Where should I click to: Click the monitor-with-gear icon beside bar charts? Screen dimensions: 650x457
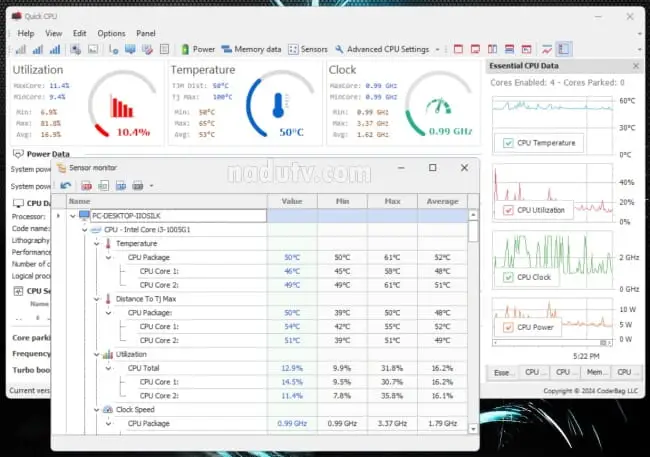click(75, 49)
